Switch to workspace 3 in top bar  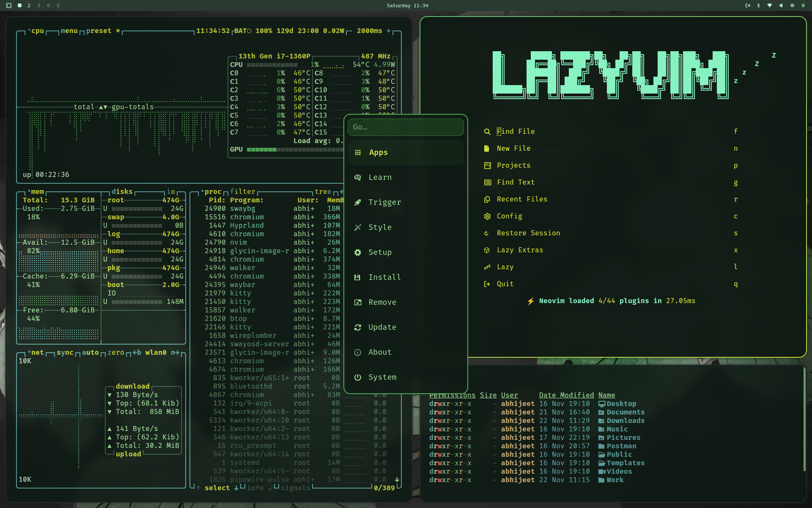(38, 6)
